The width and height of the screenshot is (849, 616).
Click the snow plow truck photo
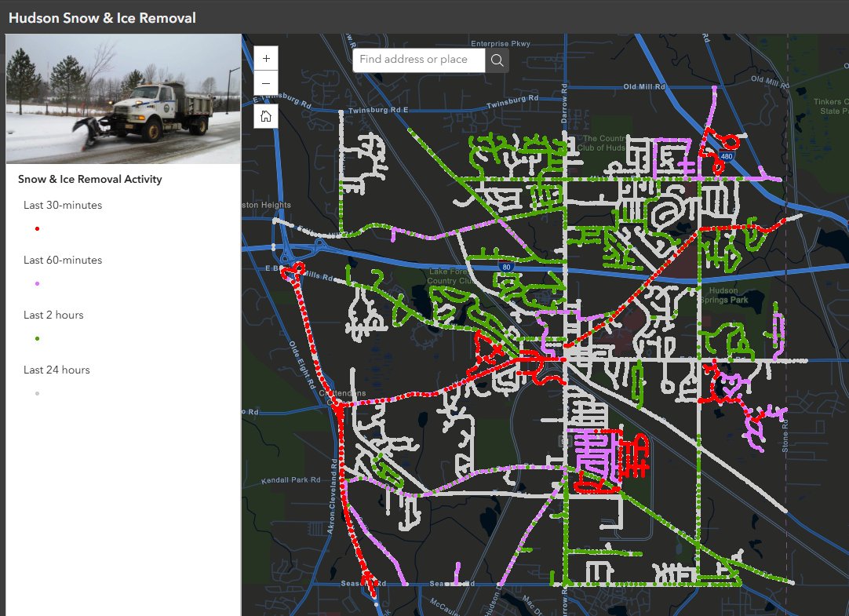point(123,99)
